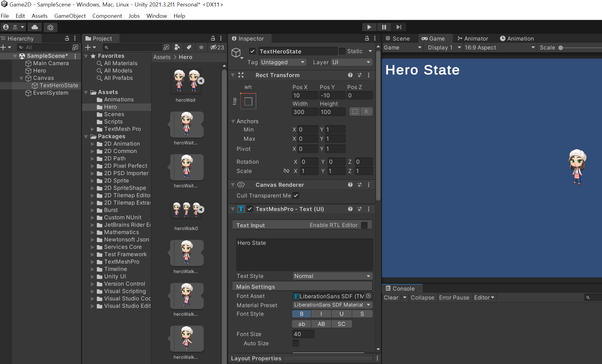
Task: Open the Component menu
Action: coord(107,16)
